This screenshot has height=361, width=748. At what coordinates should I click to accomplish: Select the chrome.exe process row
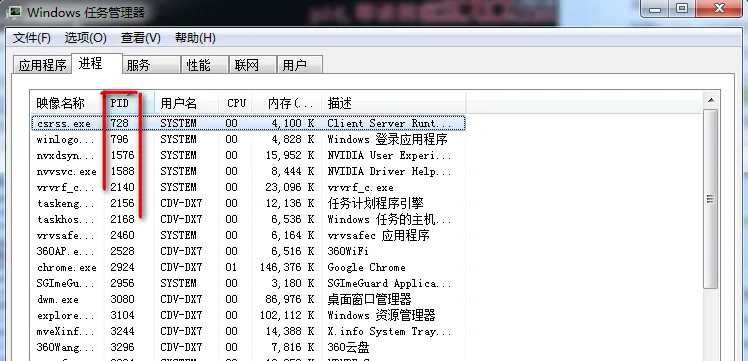coord(248,267)
